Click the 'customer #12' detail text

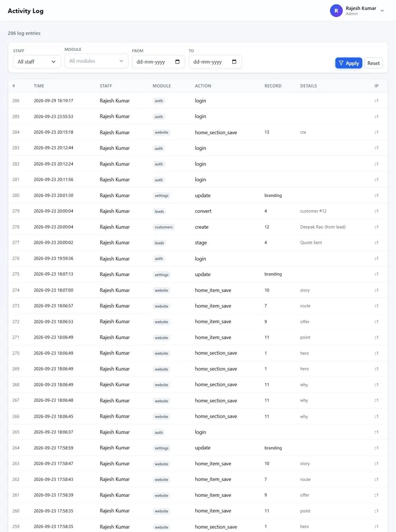(x=313, y=211)
